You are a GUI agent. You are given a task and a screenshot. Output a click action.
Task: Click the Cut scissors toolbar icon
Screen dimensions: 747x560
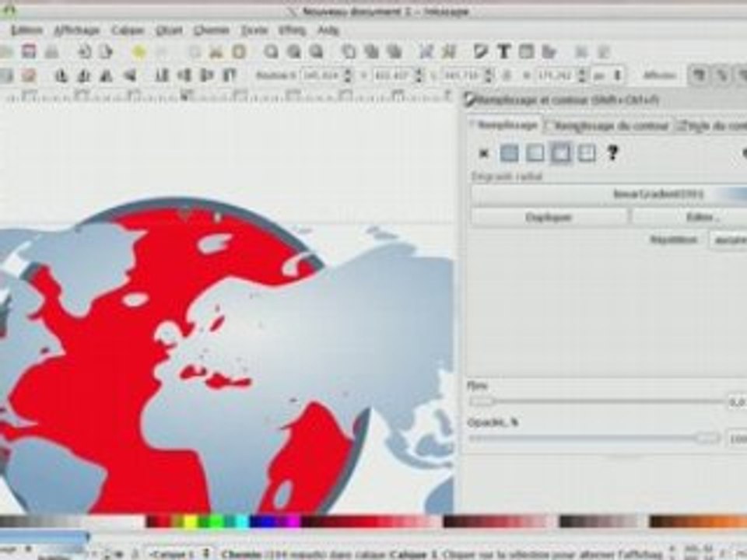[216, 51]
